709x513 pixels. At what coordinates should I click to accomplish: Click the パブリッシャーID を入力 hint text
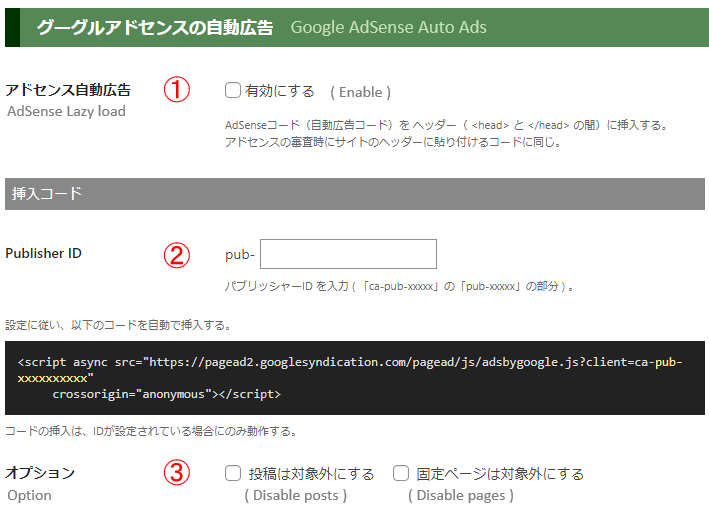point(399,286)
